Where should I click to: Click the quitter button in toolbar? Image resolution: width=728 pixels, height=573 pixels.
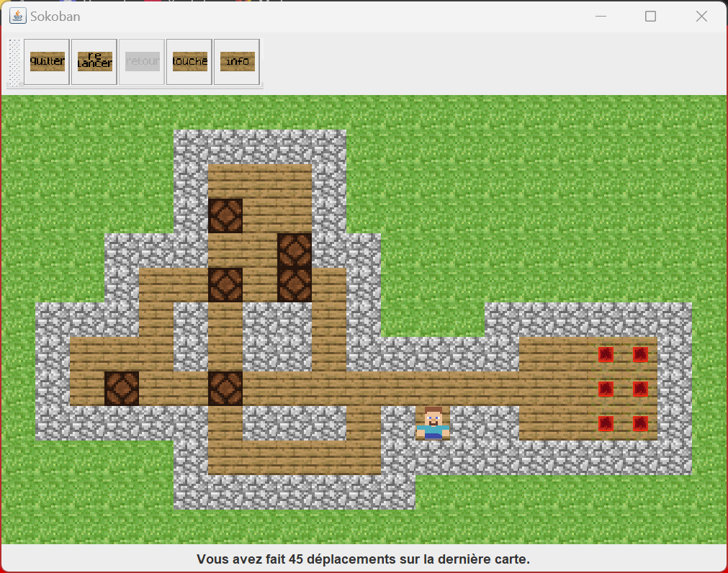pyautogui.click(x=47, y=62)
